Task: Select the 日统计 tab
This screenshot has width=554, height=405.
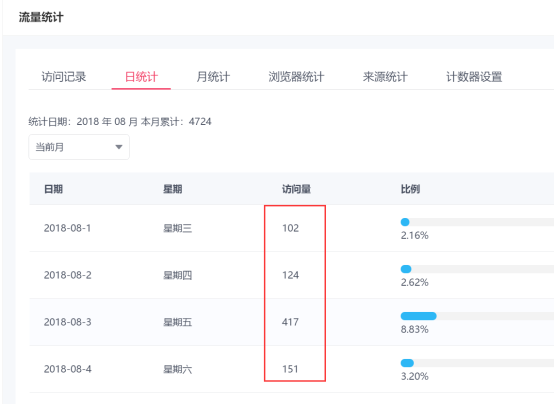Action: [x=141, y=77]
